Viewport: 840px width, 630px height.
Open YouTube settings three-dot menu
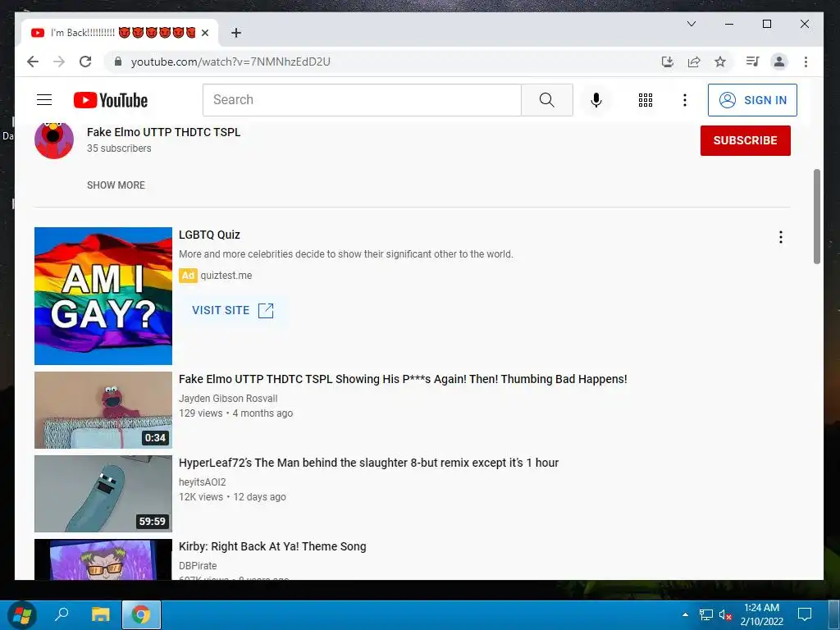pos(685,99)
